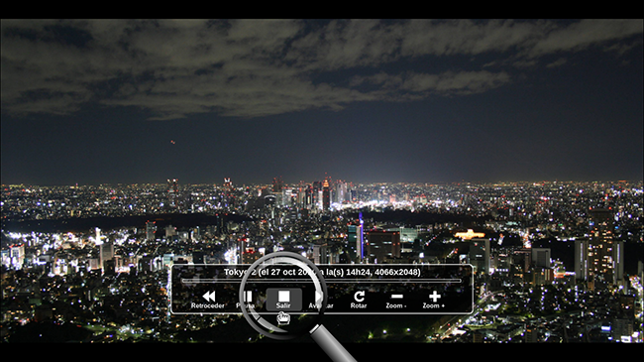Viewport: 644px width, 362px height.
Task: Click the Rotar text label
Action: click(359, 305)
